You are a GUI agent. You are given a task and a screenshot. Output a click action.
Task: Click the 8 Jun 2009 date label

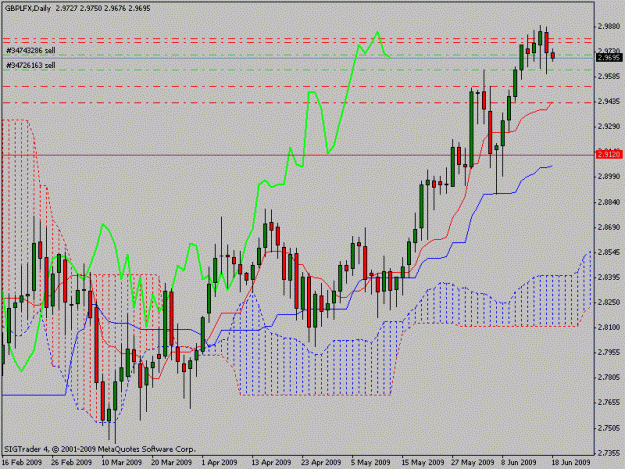(519, 462)
